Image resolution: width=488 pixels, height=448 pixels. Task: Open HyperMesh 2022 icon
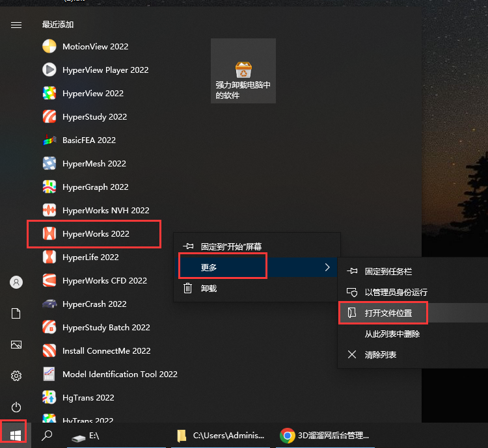pos(49,163)
